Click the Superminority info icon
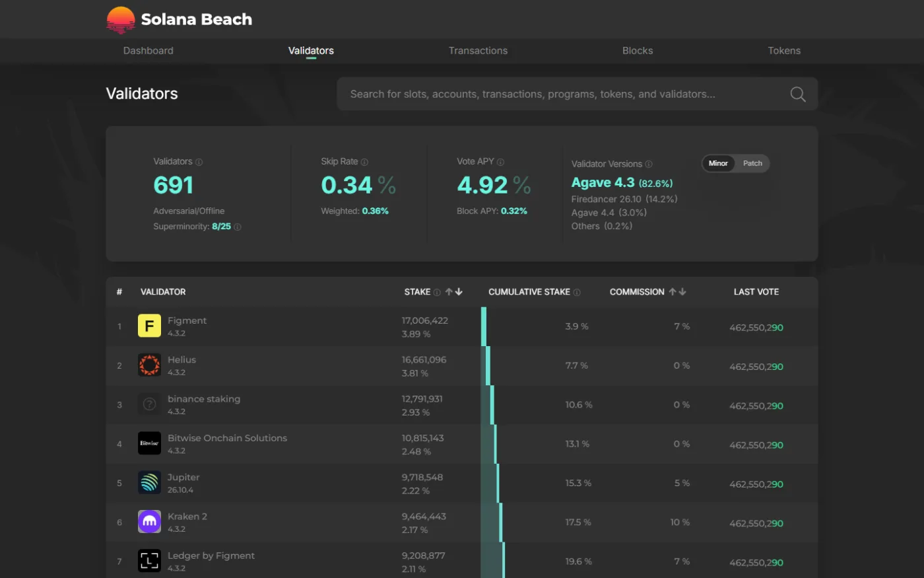 238,227
